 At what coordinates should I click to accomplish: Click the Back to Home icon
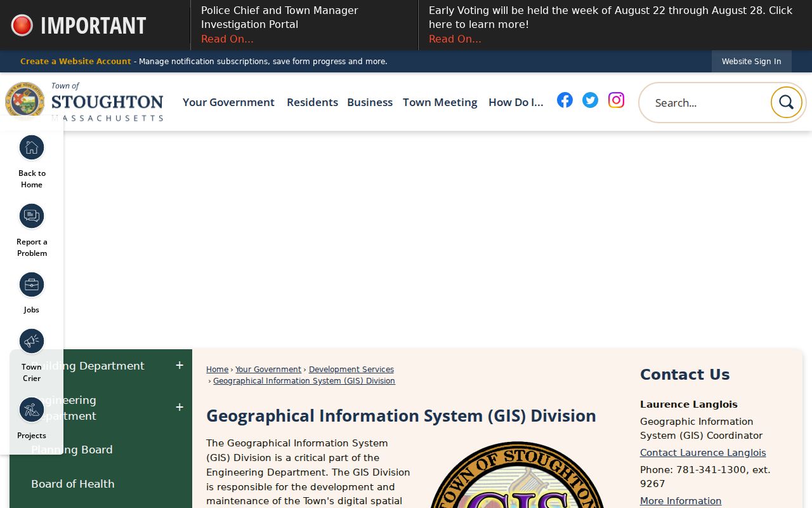[32, 148]
